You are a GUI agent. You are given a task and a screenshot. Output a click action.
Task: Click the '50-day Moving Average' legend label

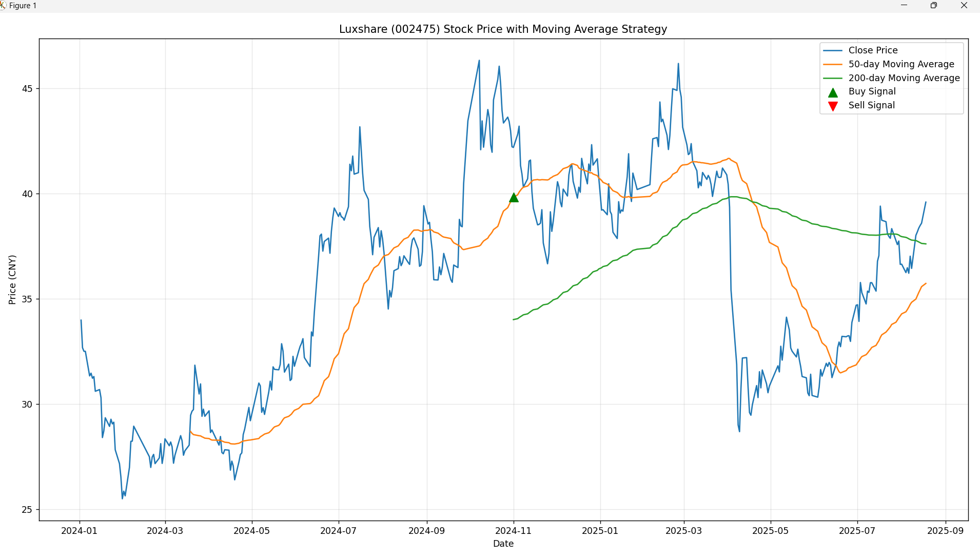pos(901,64)
